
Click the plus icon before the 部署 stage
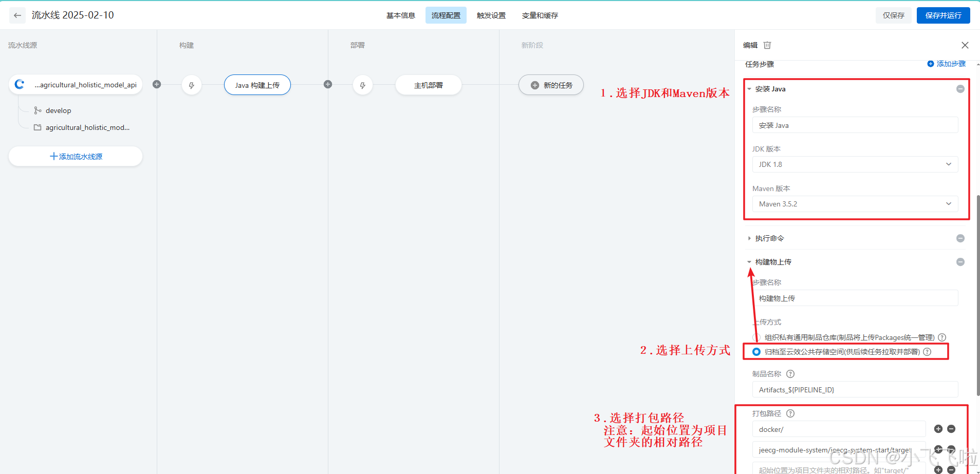(328, 84)
